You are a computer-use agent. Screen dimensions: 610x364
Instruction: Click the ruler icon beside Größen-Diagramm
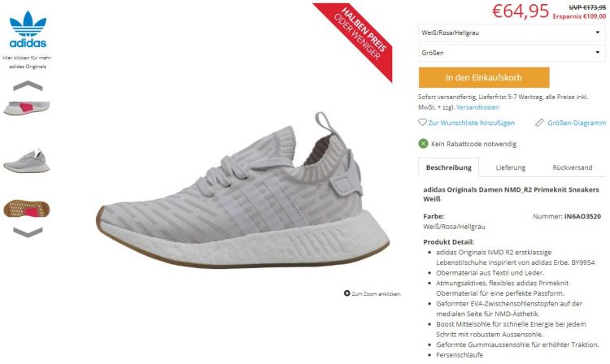[539, 123]
